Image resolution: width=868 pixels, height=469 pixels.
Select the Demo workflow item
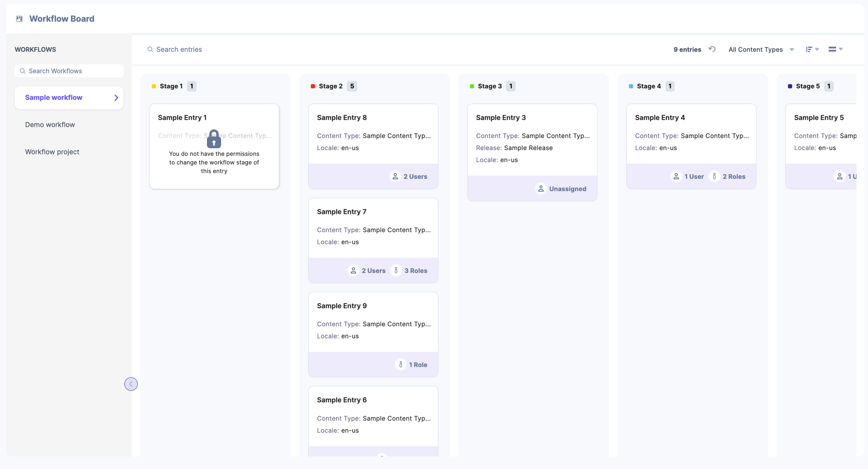[x=50, y=125]
